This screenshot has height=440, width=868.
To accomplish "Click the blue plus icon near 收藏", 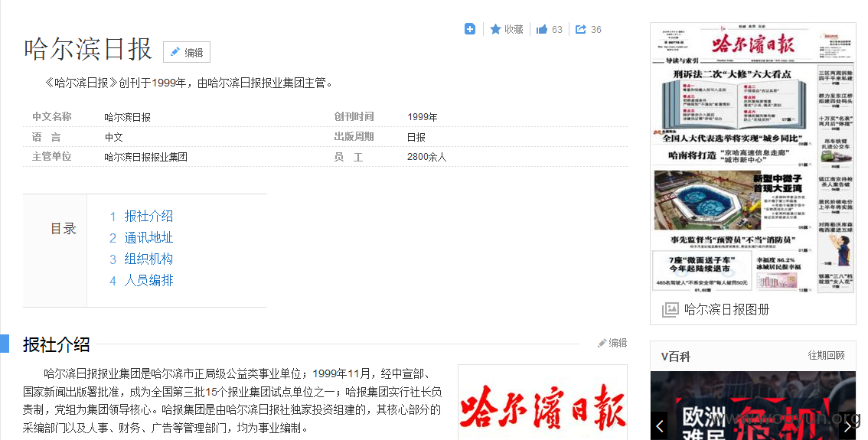I will point(469,29).
